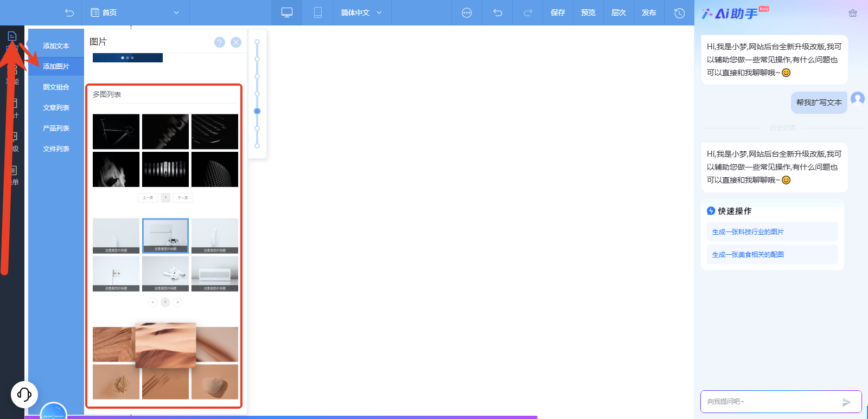Image resolution: width=868 pixels, height=419 pixels.
Task: Select the white USB plug thumbnail
Action: tap(116, 274)
